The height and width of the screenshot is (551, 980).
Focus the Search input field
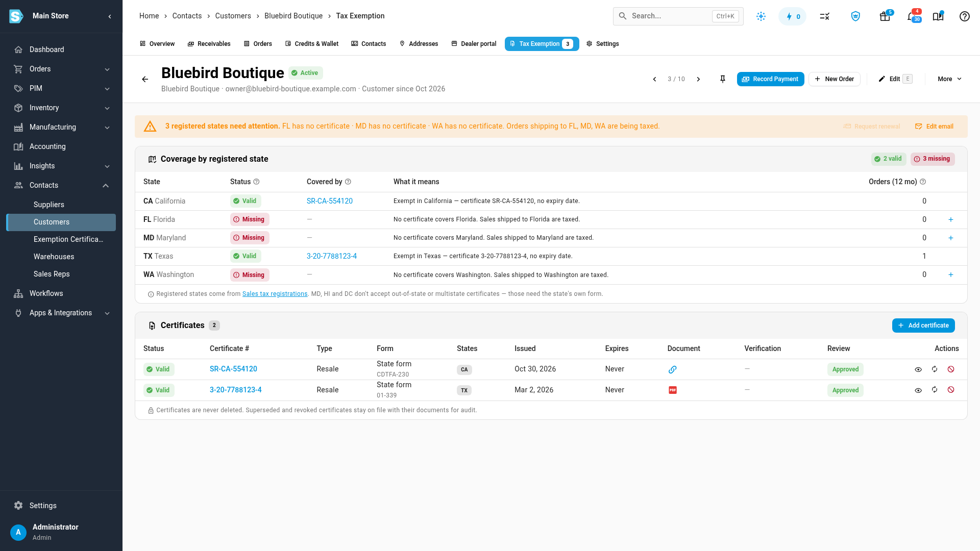click(x=678, y=16)
